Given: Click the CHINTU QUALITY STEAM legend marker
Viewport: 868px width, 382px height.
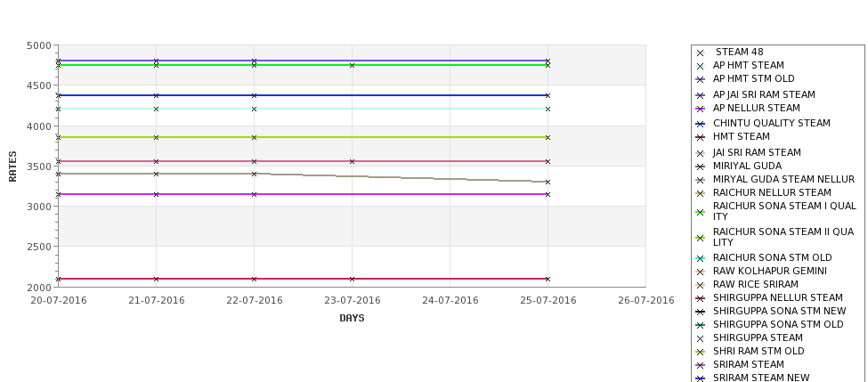Looking at the screenshot, I should click(x=700, y=124).
